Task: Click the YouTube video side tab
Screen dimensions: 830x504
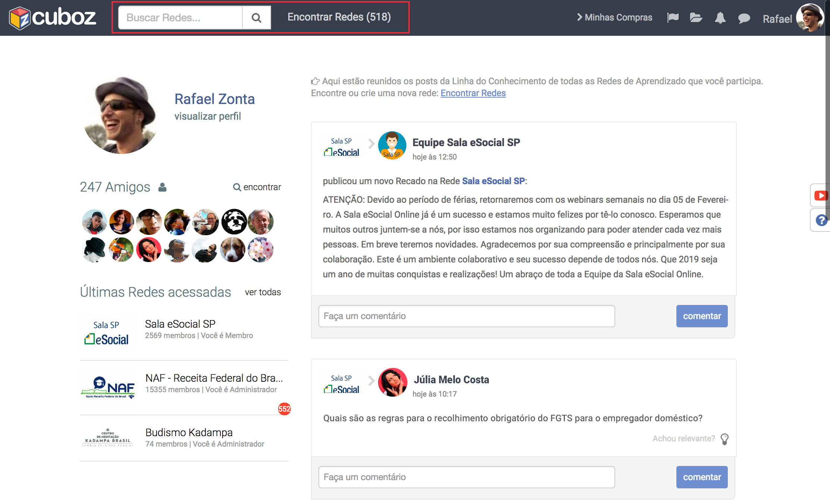Action: coord(821,195)
